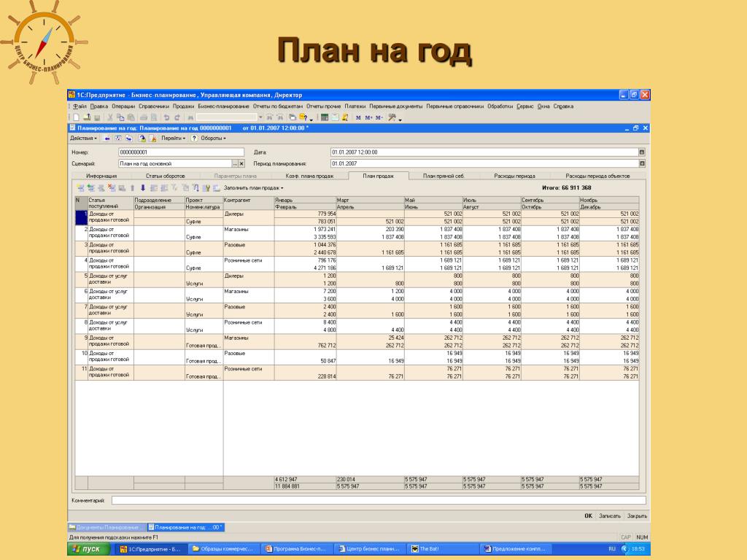This screenshot has width=747, height=560.
Task: Click the Записать button
Action: 610,516
